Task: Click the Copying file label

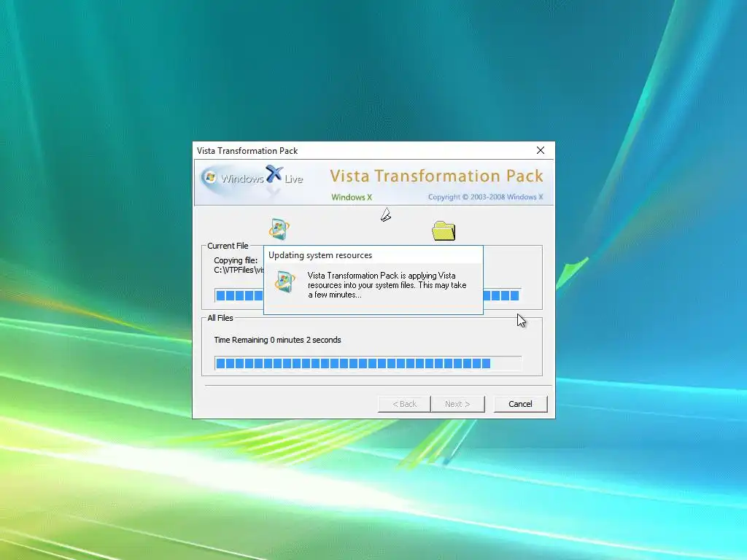Action: pyautogui.click(x=236, y=260)
